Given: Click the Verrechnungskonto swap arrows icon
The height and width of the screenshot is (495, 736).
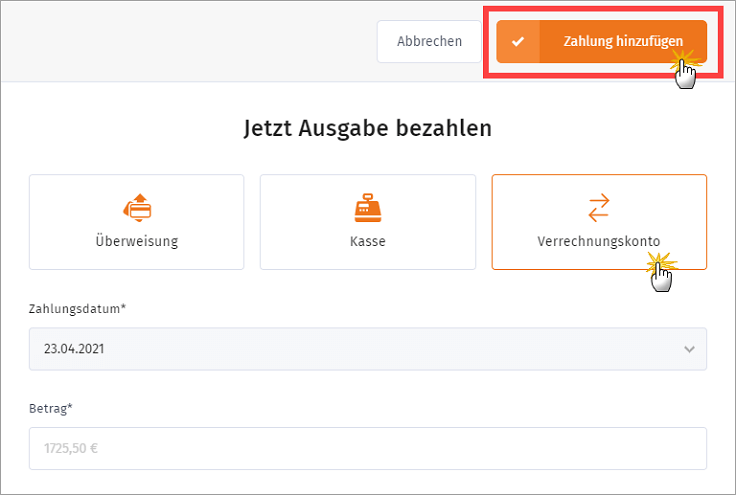Looking at the screenshot, I should (x=599, y=207).
